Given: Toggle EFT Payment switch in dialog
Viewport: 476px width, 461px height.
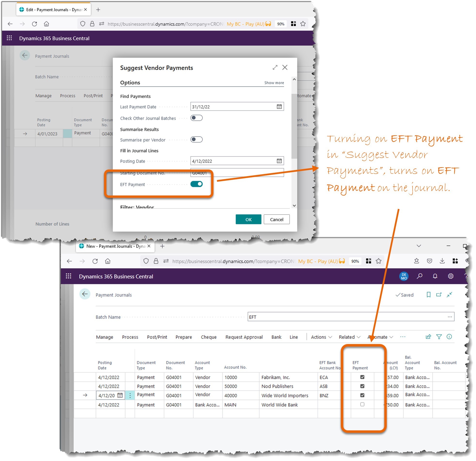Looking at the screenshot, I should point(196,184).
